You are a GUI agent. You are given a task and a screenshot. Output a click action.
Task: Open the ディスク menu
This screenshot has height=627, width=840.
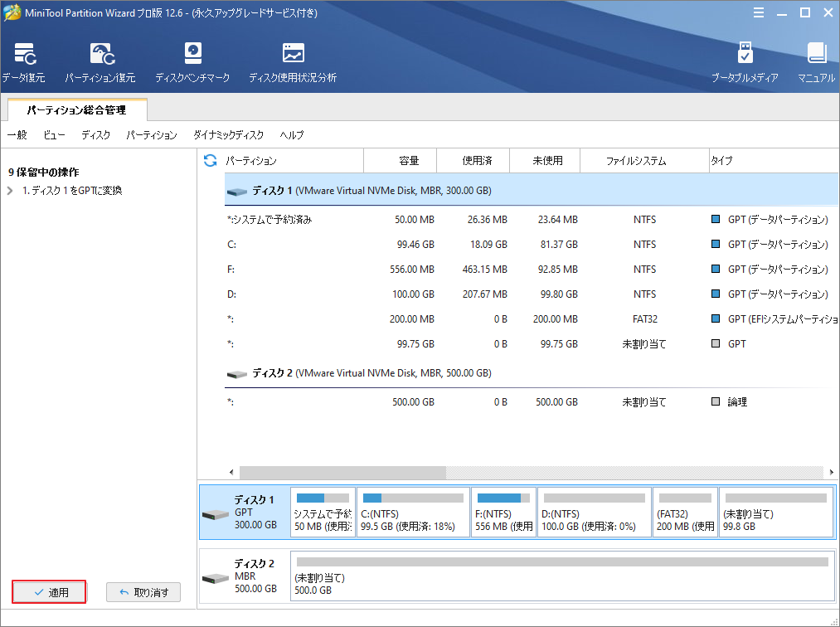(x=95, y=134)
